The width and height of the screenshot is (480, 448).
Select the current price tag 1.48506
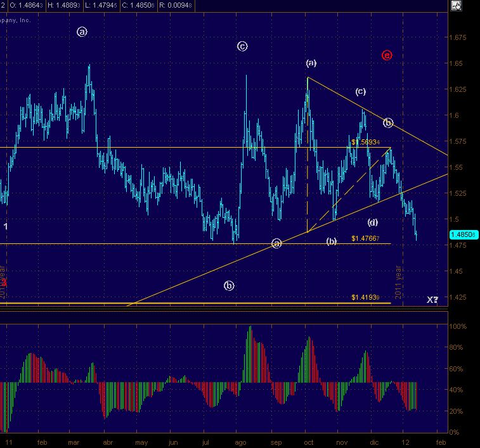pyautogui.click(x=464, y=234)
